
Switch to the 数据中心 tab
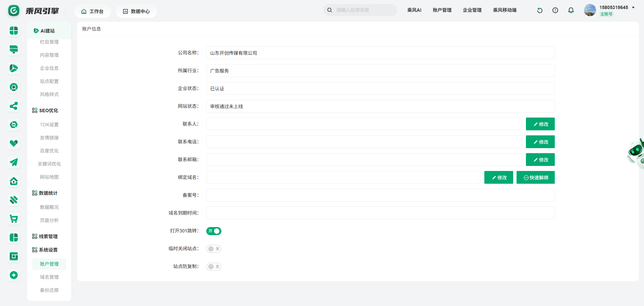tap(136, 11)
